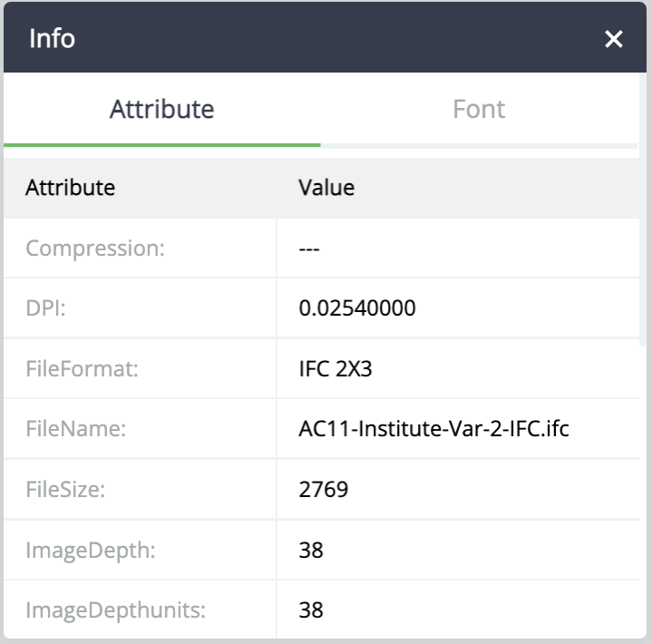Select the DPI attribute label

(x=45, y=308)
